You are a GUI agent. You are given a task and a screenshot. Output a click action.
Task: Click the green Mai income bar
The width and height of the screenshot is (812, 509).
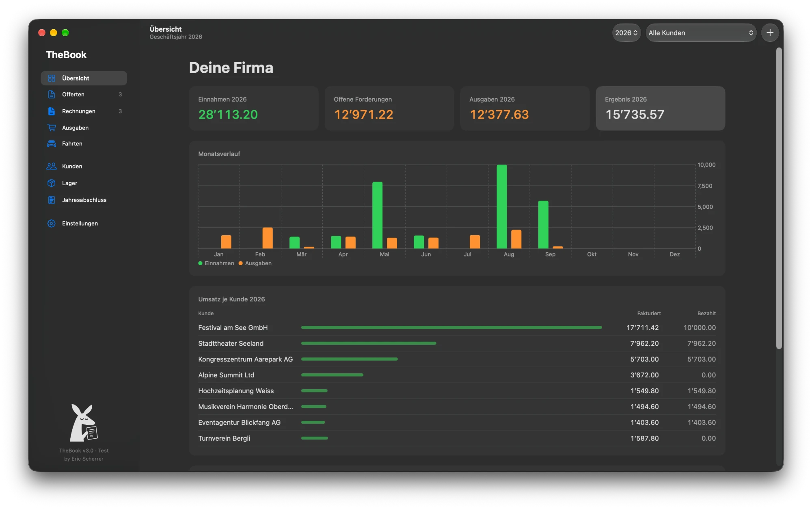(377, 215)
